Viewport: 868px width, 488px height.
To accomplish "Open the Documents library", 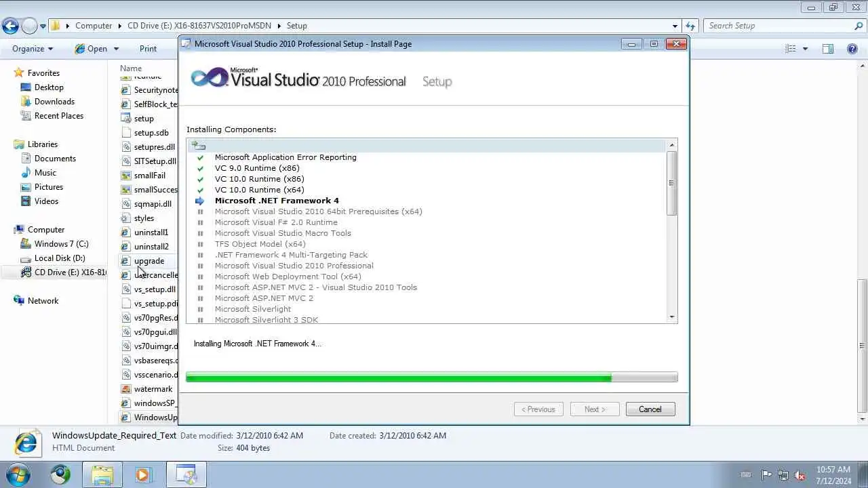I will pos(55,158).
